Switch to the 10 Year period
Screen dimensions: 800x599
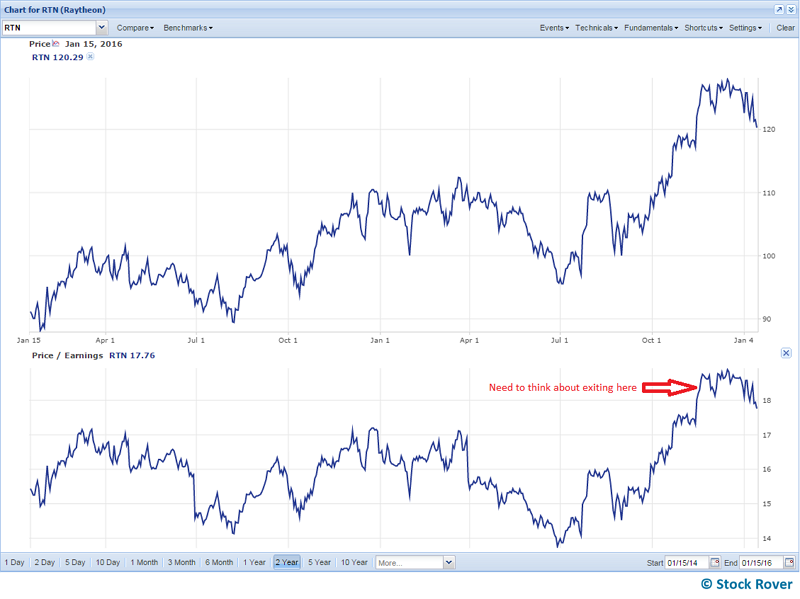click(x=354, y=562)
